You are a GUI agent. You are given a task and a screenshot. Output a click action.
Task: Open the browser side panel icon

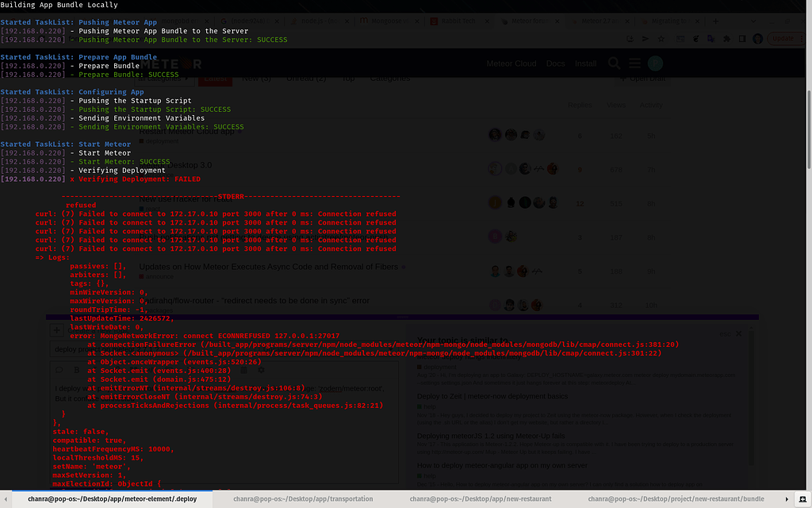tap(741, 38)
